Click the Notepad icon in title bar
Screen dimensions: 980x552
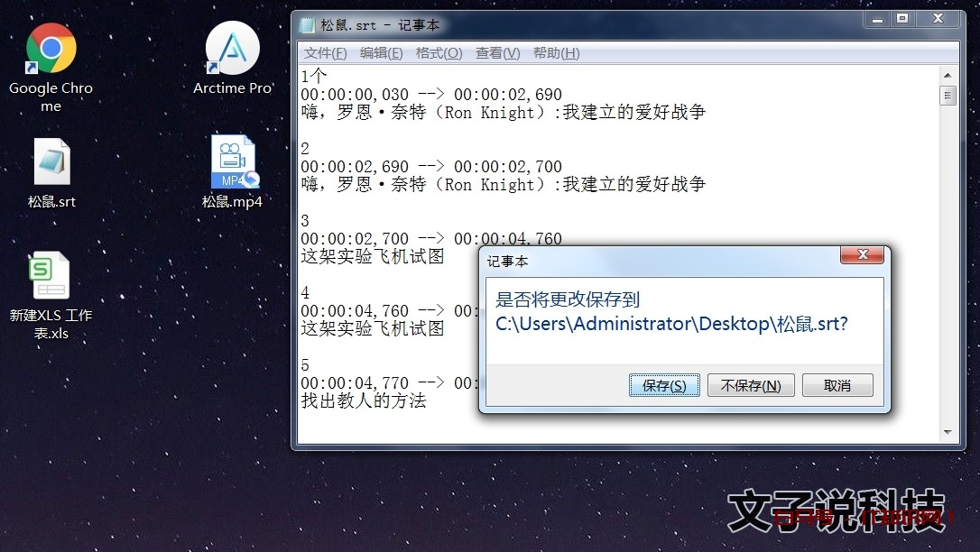click(307, 25)
